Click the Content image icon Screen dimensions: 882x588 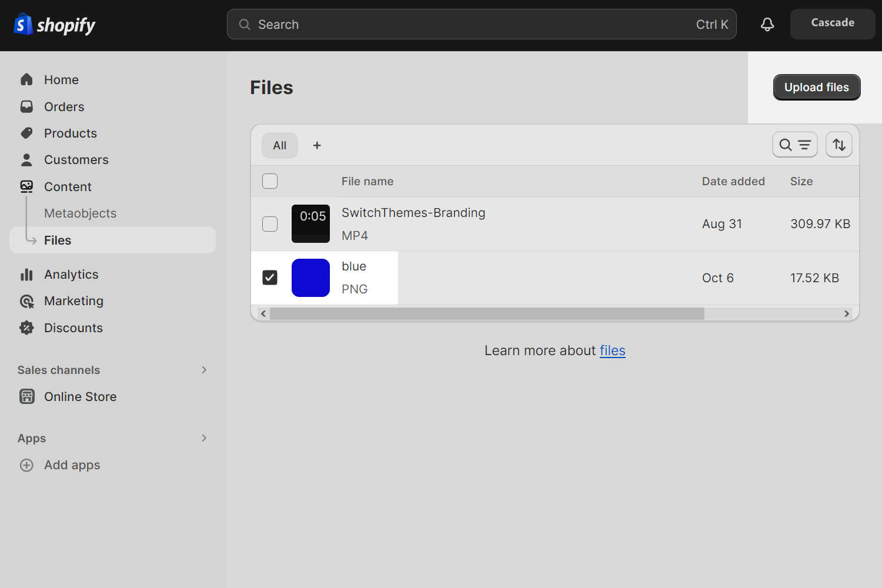pos(26,186)
